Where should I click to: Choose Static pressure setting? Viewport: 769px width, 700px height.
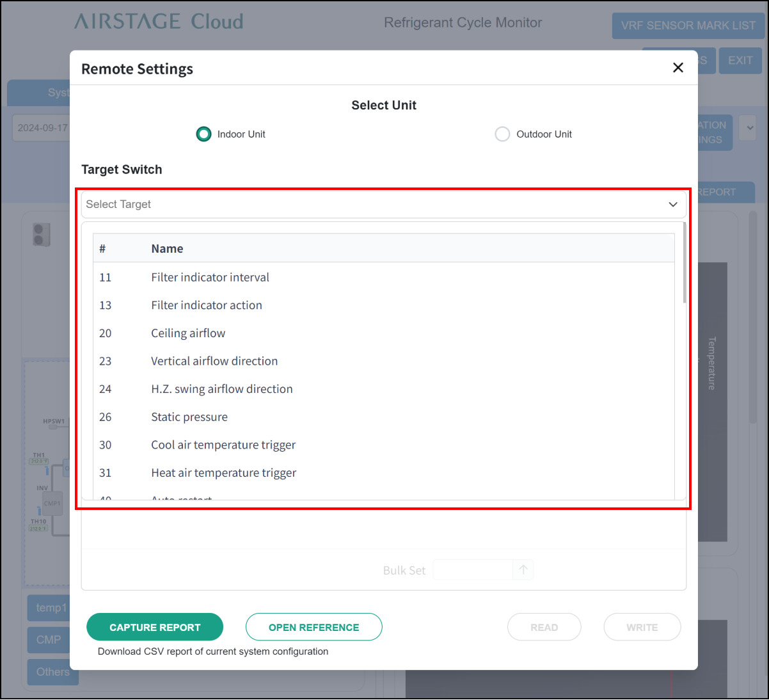189,417
